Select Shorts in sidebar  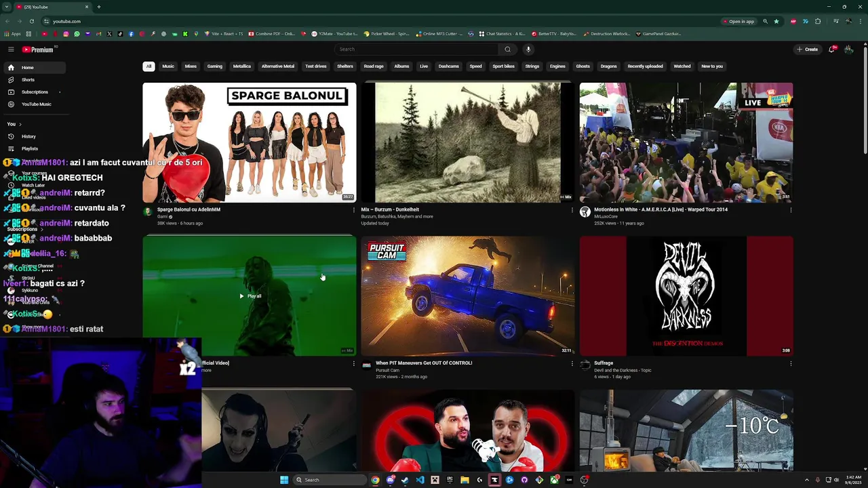(34, 79)
